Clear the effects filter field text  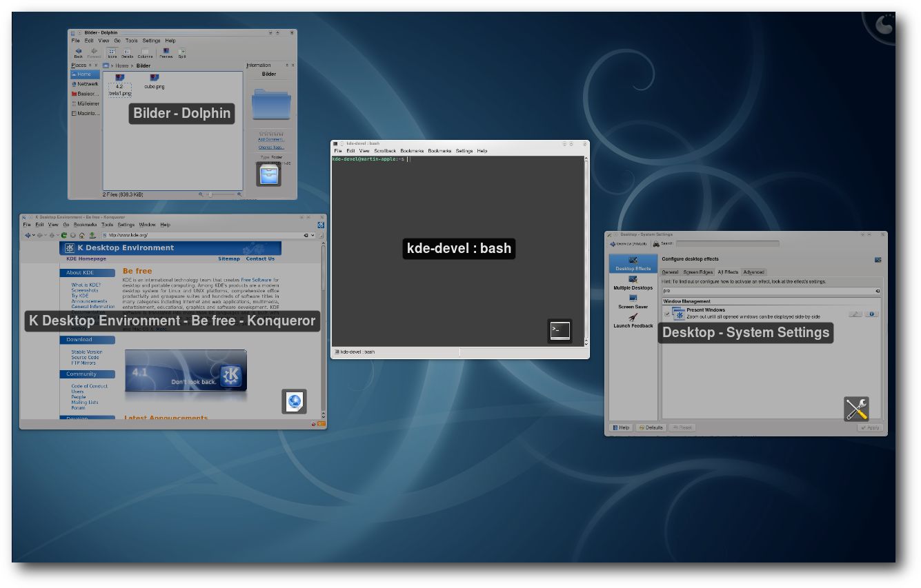(x=878, y=291)
